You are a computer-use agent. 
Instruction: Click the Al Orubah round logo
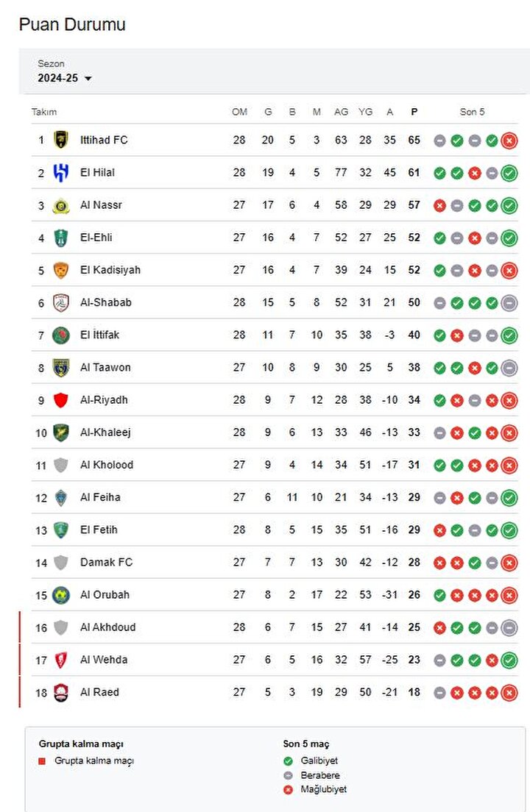pyautogui.click(x=61, y=595)
